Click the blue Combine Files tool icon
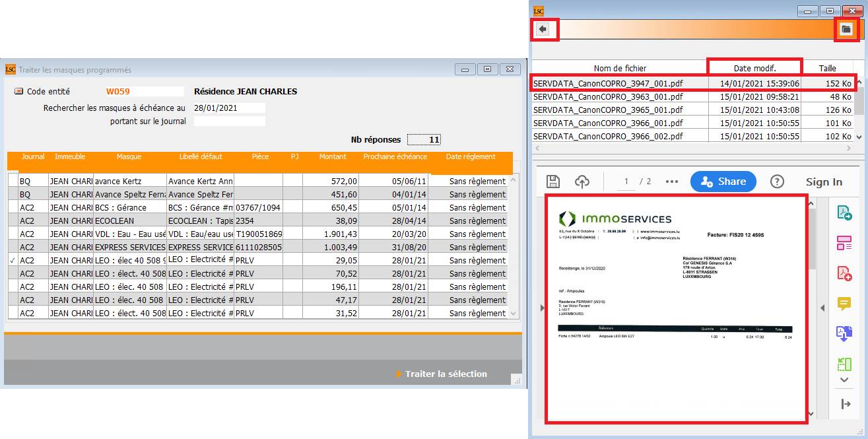The image size is (868, 439). (844, 334)
